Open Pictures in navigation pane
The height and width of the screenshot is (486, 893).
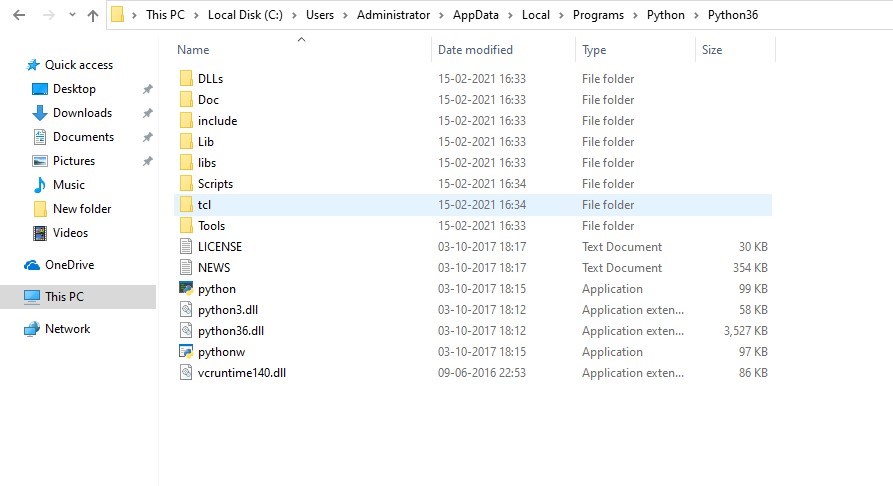coord(73,161)
